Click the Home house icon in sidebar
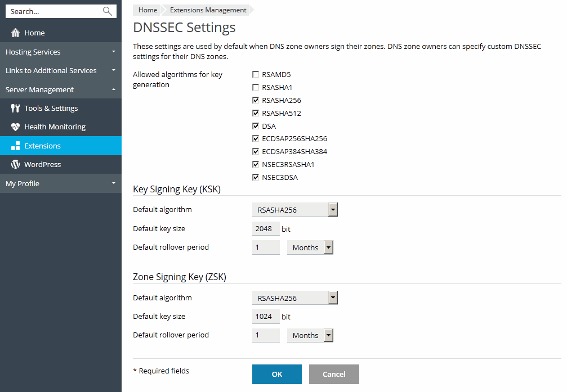Image resolution: width=567 pixels, height=392 pixels. click(x=15, y=33)
